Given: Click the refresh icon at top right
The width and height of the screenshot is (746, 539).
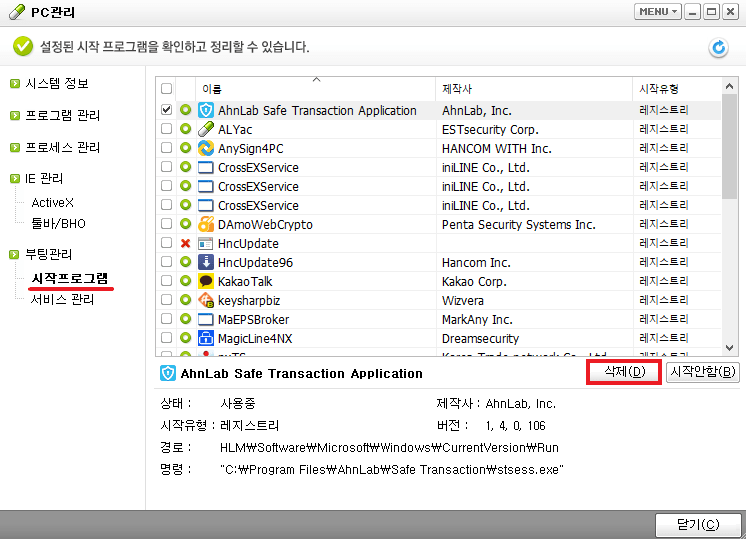Looking at the screenshot, I should tap(718, 48).
